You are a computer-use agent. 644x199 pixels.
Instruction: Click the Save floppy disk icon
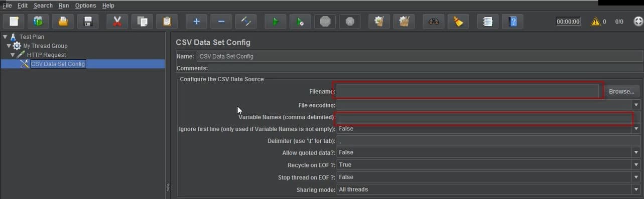(88, 22)
